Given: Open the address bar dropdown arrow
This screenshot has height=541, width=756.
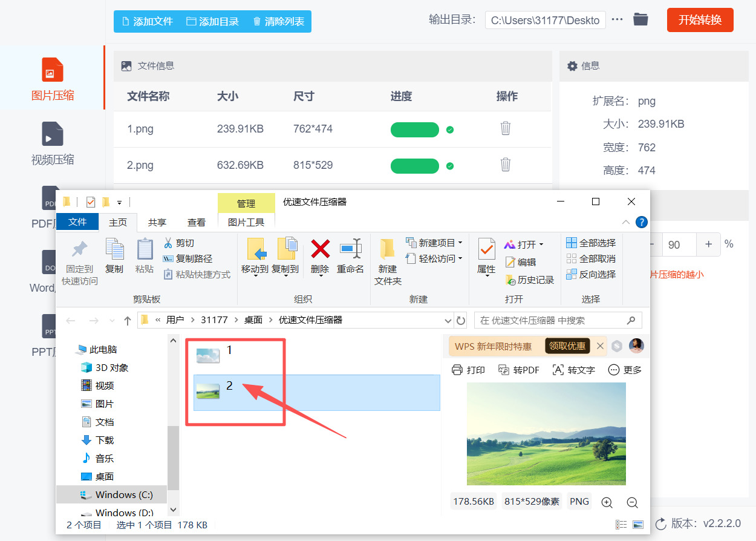Looking at the screenshot, I should point(447,320).
